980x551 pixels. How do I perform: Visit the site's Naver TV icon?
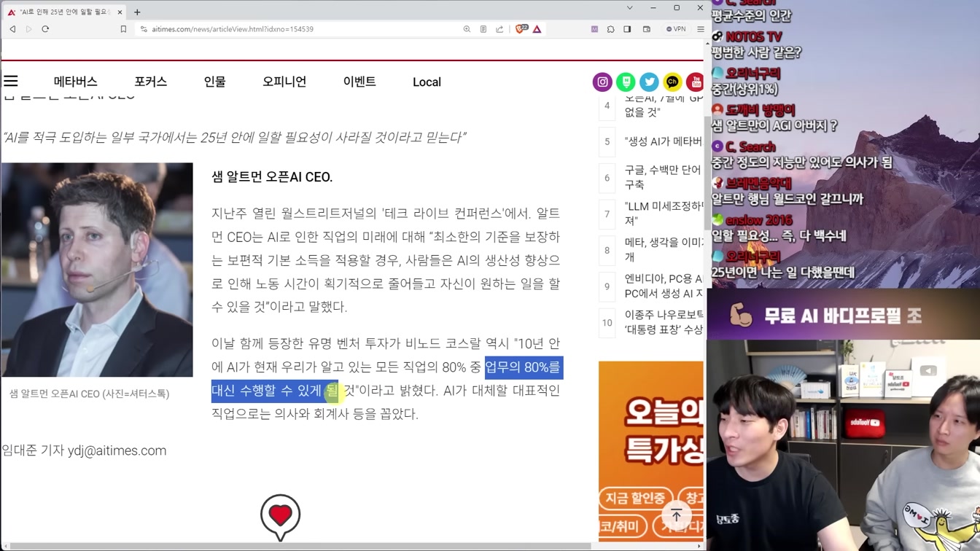pos(626,82)
